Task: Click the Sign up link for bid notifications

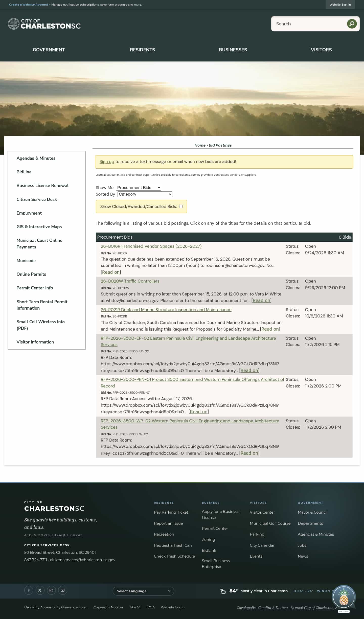Action: [107, 162]
